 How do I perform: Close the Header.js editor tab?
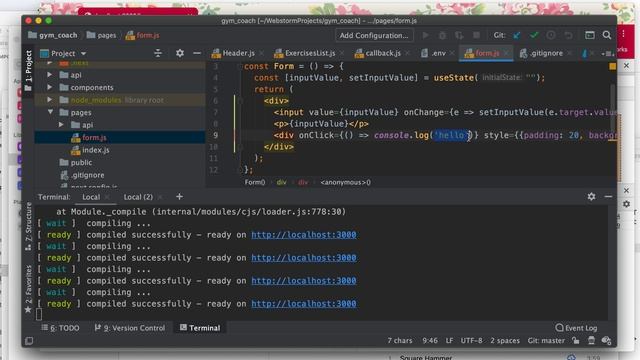point(262,53)
